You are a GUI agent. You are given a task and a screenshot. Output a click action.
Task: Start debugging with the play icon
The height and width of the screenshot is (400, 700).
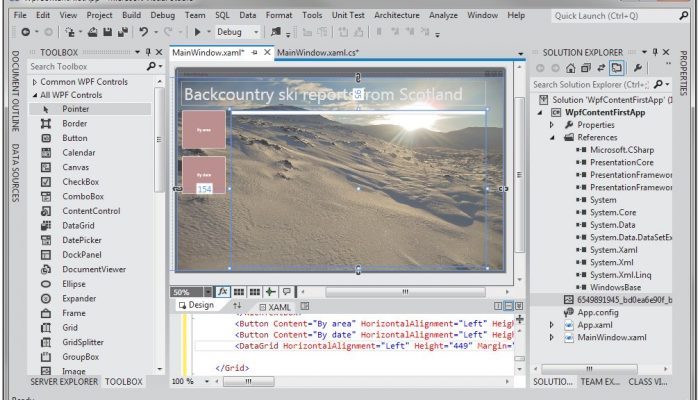[x=197, y=32]
